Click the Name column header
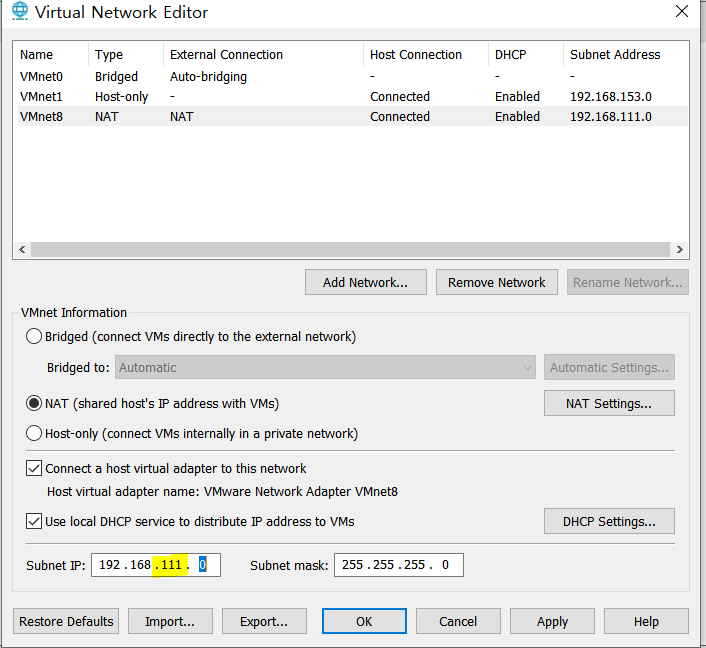The width and height of the screenshot is (706, 648). pos(51,54)
